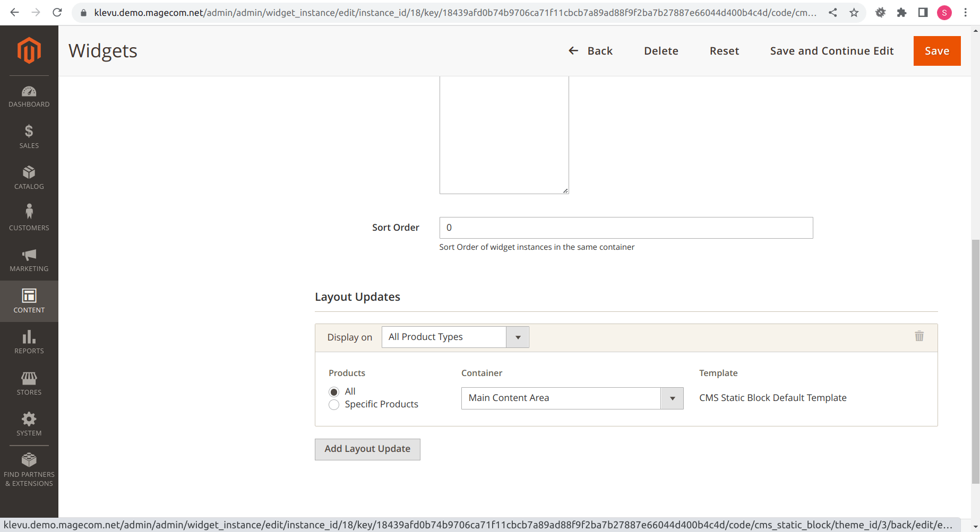Open the Chrome profile avatar
Image resolution: width=980 pixels, height=532 pixels.
tap(944, 13)
